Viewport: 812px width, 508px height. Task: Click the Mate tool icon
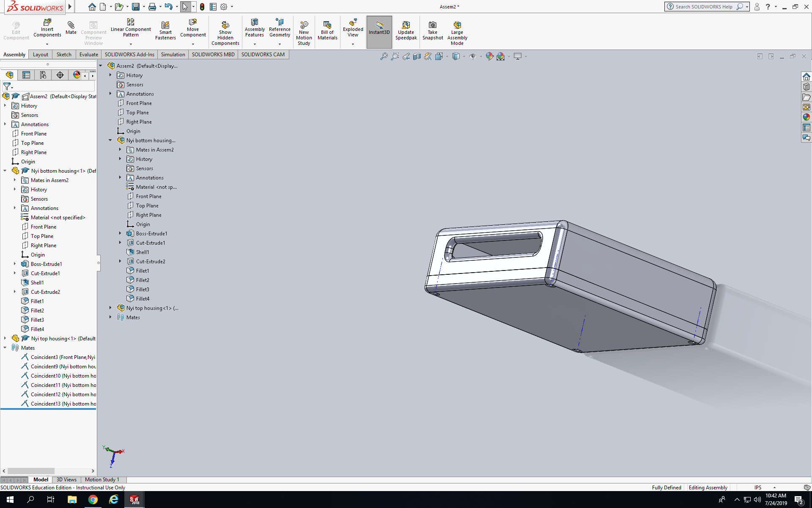(71, 25)
